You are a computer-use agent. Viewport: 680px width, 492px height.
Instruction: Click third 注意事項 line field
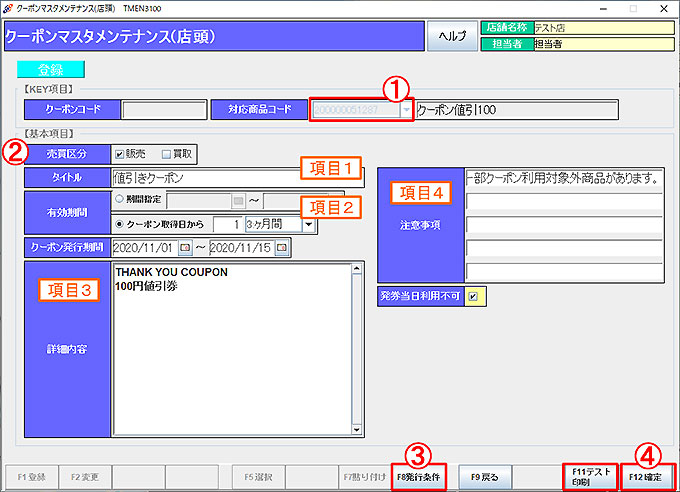pyautogui.click(x=564, y=225)
